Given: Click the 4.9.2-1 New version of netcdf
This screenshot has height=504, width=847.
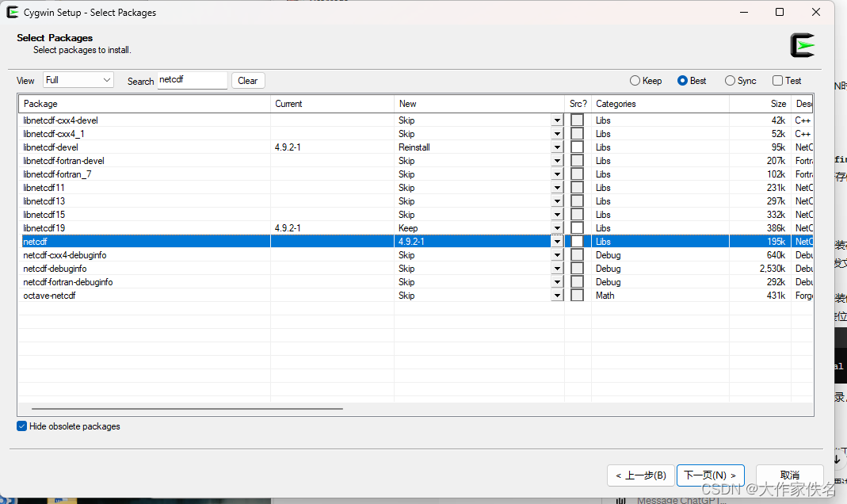Looking at the screenshot, I should coord(411,242).
